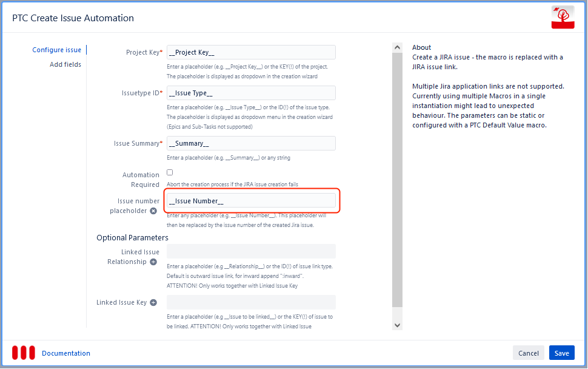Click the Project Key input field
This screenshot has width=588, height=369.
click(251, 52)
